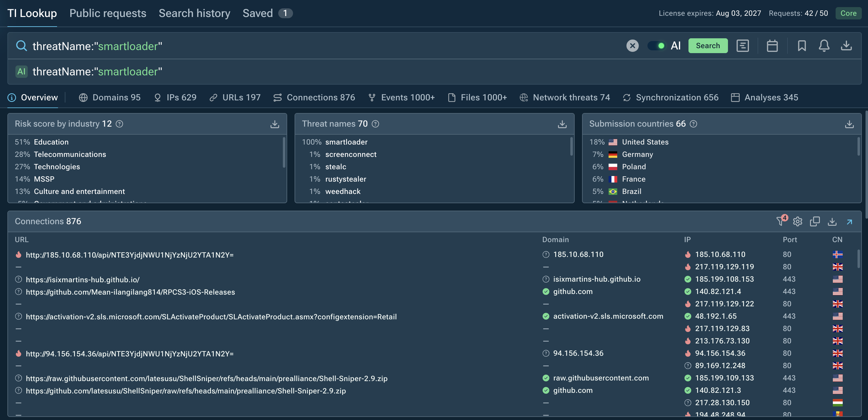This screenshot has width=868, height=420.
Task: Open the raw.githubusercontent.com Shell-Sniper URL
Action: click(207, 378)
